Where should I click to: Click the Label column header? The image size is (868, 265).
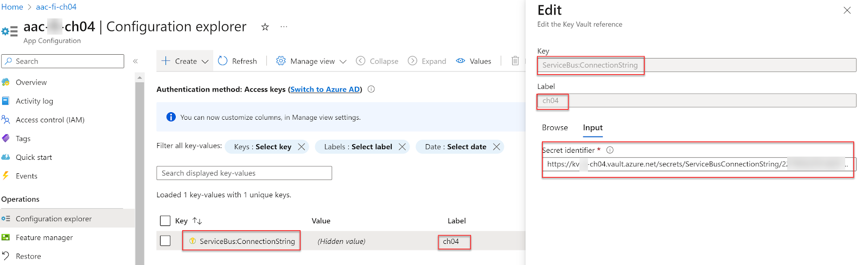pos(457,221)
